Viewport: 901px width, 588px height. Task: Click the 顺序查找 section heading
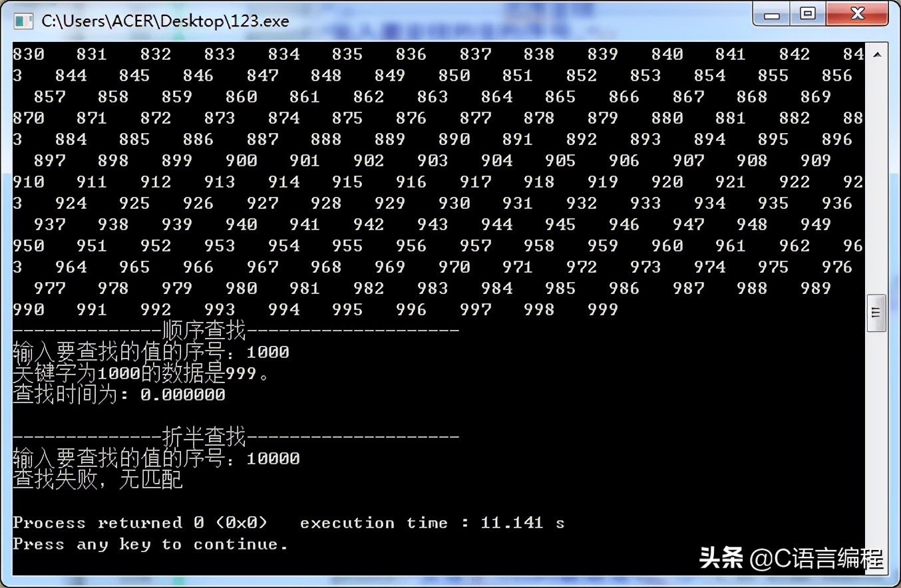204,330
